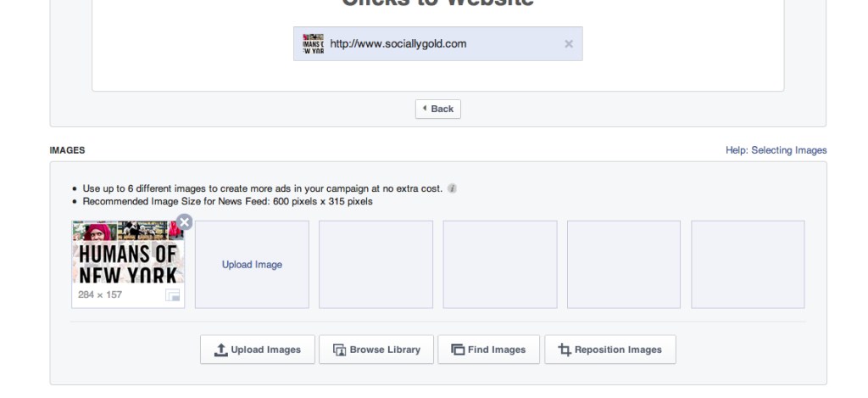Click the Reposition Images button label
The height and width of the screenshot is (398, 868).
pyautogui.click(x=618, y=350)
